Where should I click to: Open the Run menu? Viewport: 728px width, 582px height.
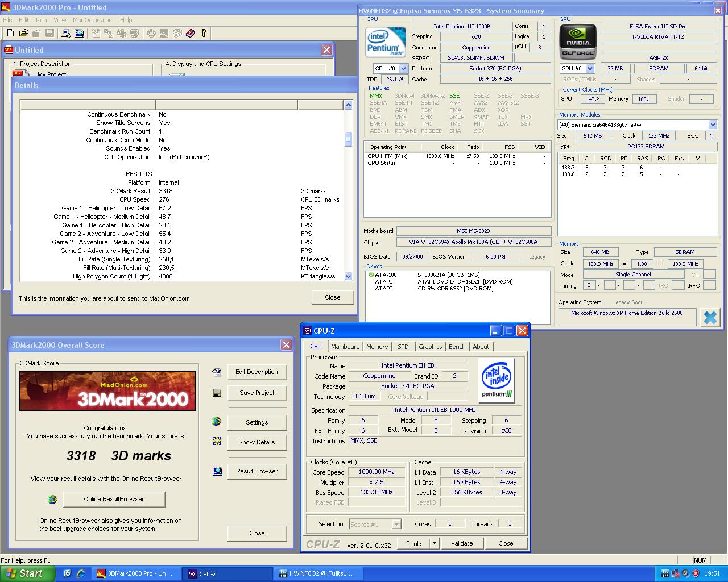42,20
